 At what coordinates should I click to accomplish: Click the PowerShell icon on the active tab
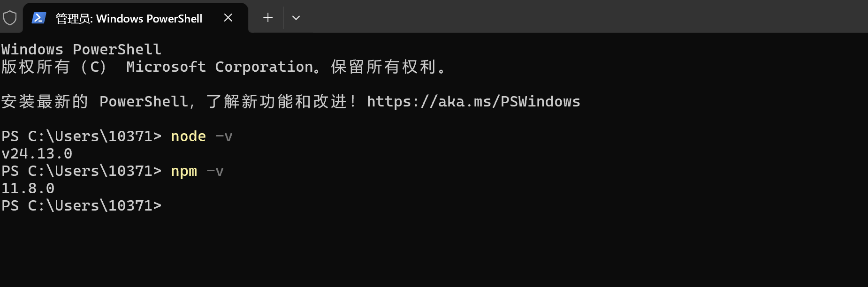38,17
